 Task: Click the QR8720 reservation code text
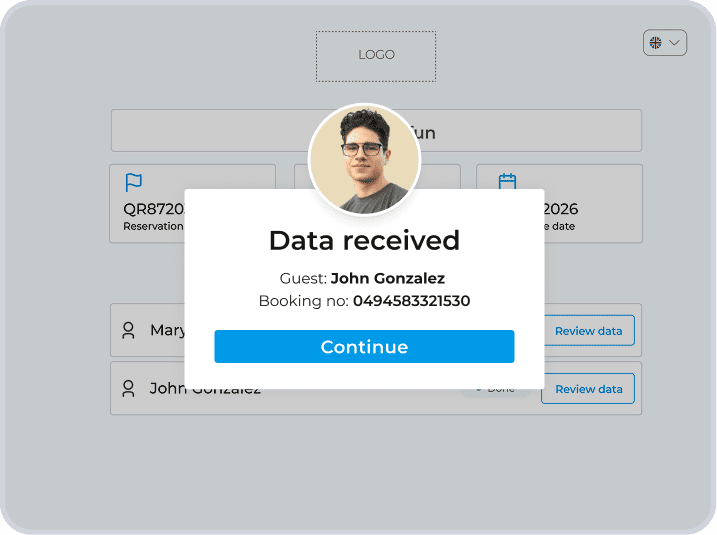[154, 209]
